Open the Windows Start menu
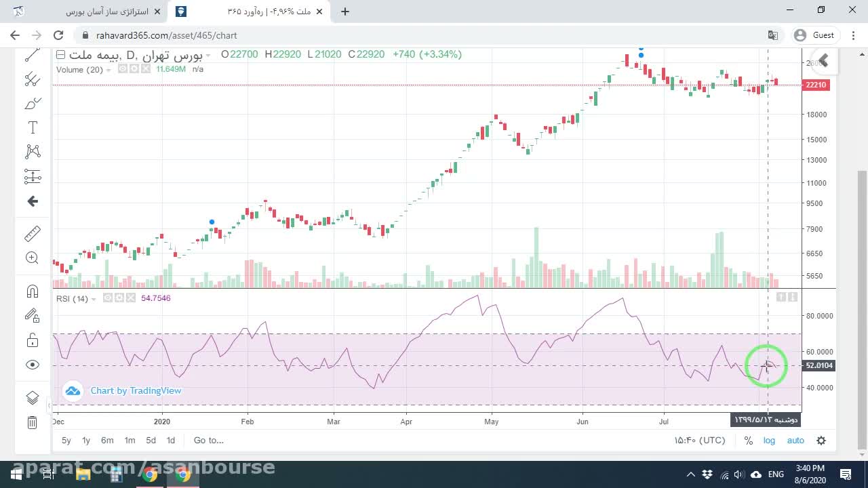868x488 pixels. pyautogui.click(x=16, y=474)
